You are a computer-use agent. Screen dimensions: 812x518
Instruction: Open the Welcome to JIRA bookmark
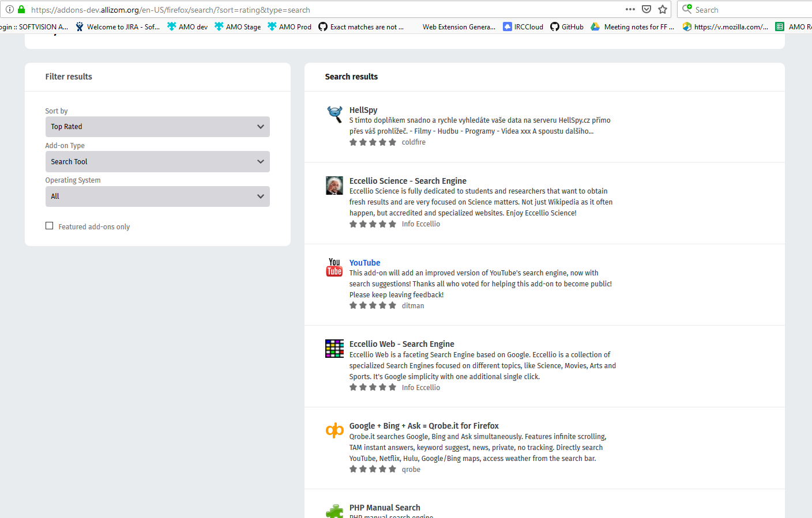(118, 27)
